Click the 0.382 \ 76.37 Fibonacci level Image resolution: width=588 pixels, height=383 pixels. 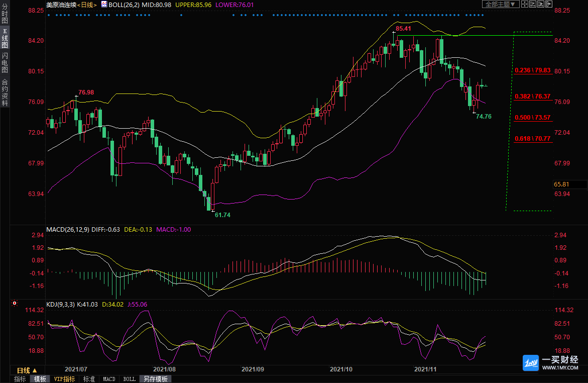[532, 97]
